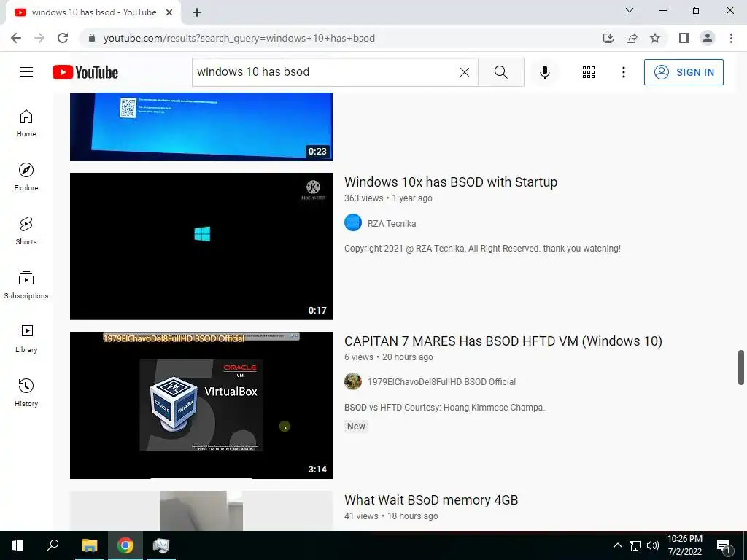
Task: Open History in sidebar
Action: 26,393
